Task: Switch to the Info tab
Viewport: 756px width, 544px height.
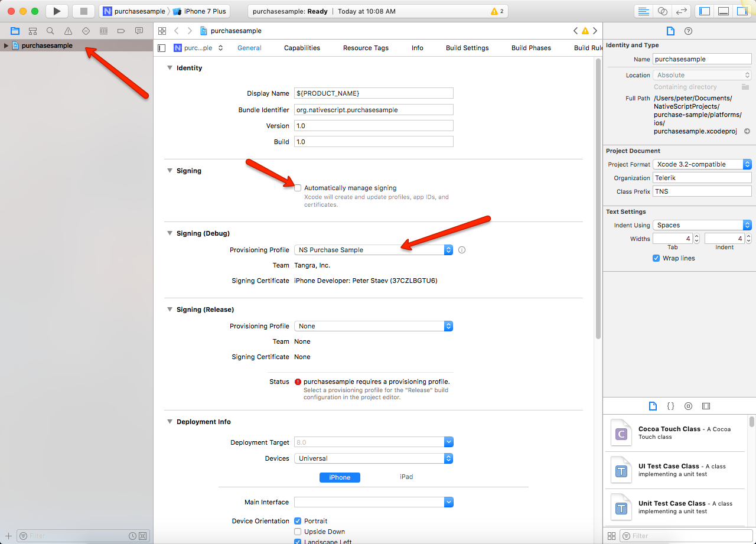Action: click(x=417, y=48)
